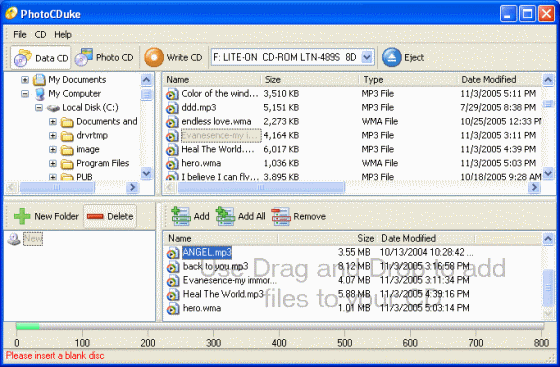
Task: Click CD list scroll up arrow
Action: pos(548,238)
